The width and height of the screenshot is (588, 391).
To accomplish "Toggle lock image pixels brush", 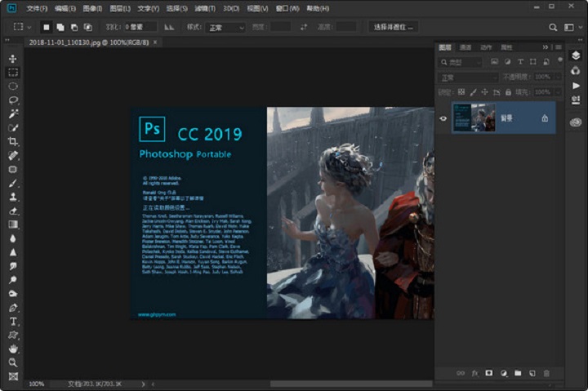I will (473, 92).
